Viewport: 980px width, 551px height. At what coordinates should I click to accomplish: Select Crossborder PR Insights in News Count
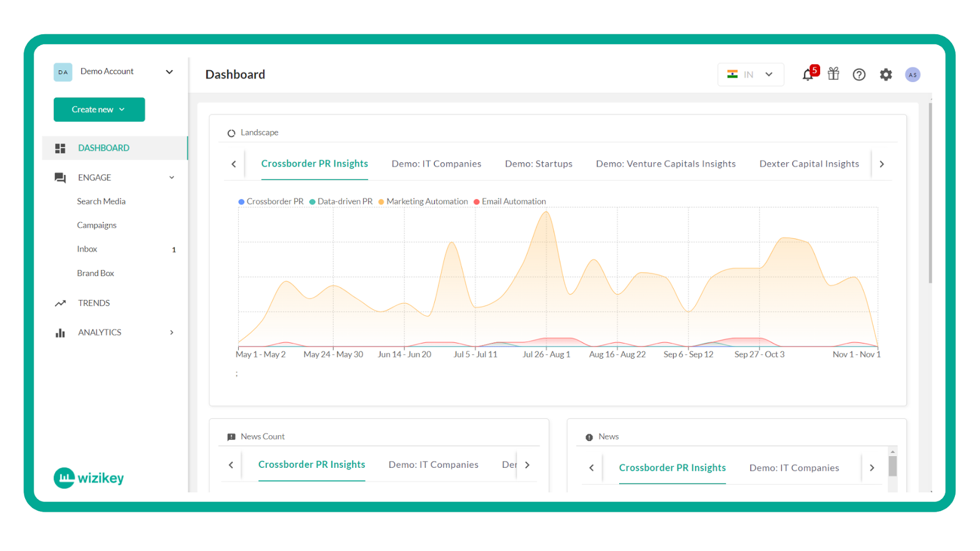point(312,465)
